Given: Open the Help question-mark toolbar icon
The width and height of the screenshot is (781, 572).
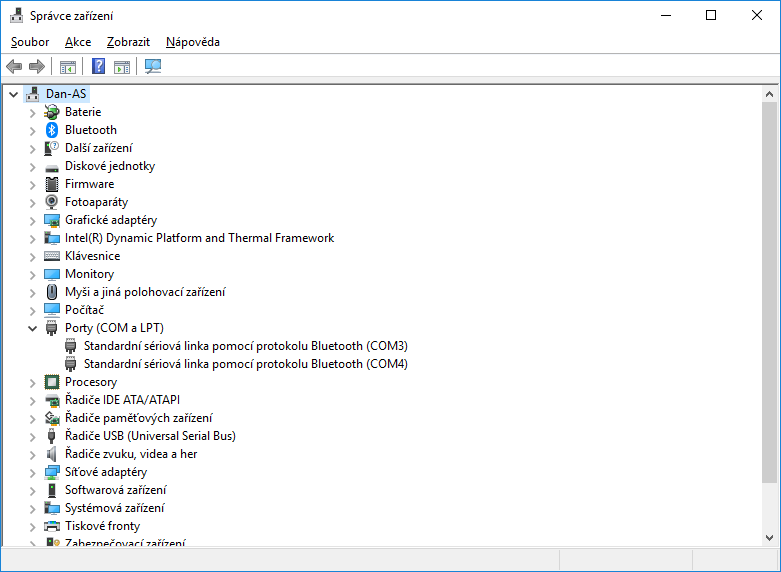Looking at the screenshot, I should [x=99, y=66].
